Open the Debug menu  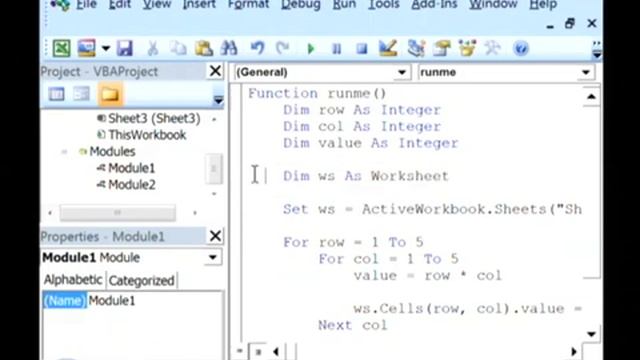pyautogui.click(x=301, y=4)
